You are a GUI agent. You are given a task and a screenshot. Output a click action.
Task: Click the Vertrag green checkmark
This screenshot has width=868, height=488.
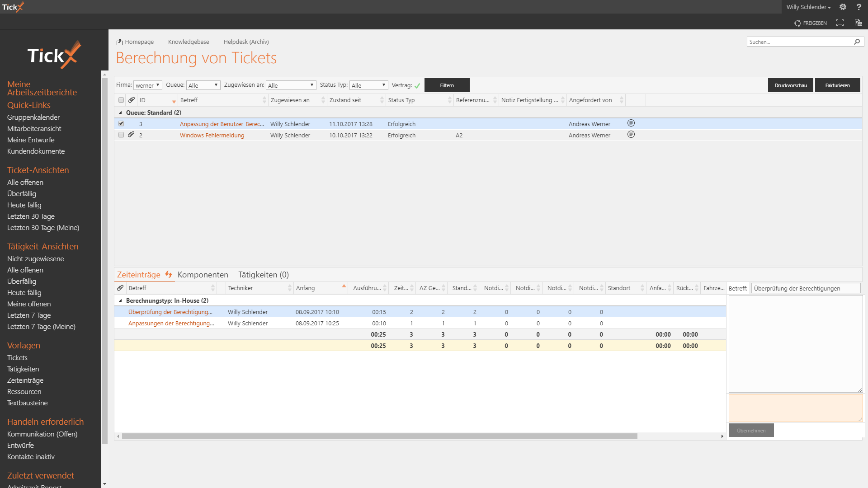pyautogui.click(x=417, y=85)
